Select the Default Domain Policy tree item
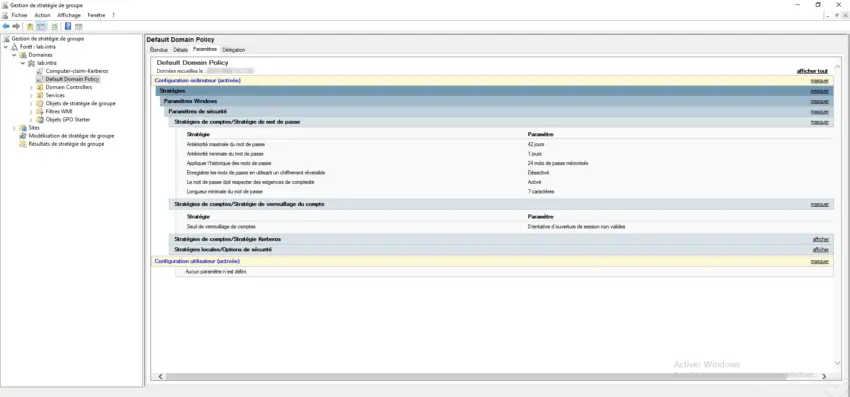This screenshot has width=850, height=397. coord(72,79)
